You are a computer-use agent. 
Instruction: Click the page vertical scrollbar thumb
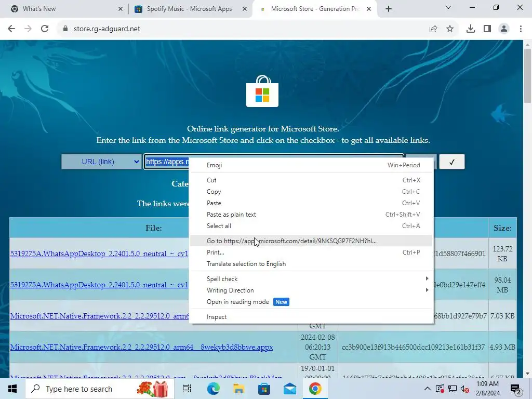(528, 75)
